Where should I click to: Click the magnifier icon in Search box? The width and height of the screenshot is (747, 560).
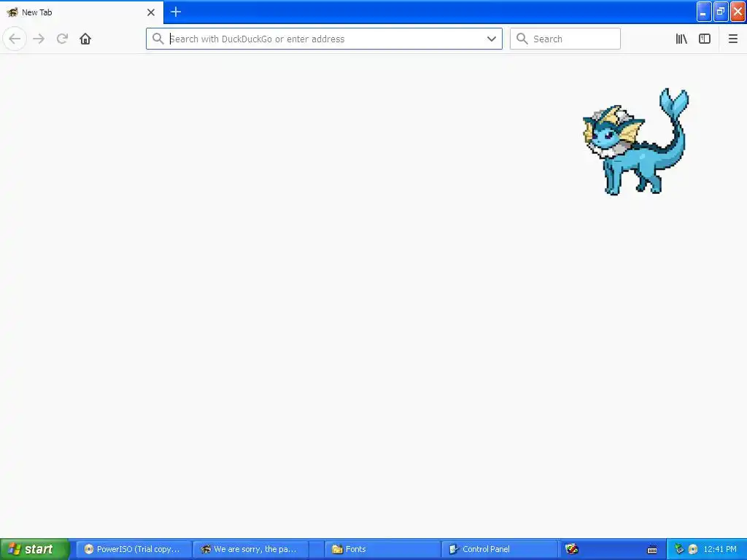(x=522, y=39)
